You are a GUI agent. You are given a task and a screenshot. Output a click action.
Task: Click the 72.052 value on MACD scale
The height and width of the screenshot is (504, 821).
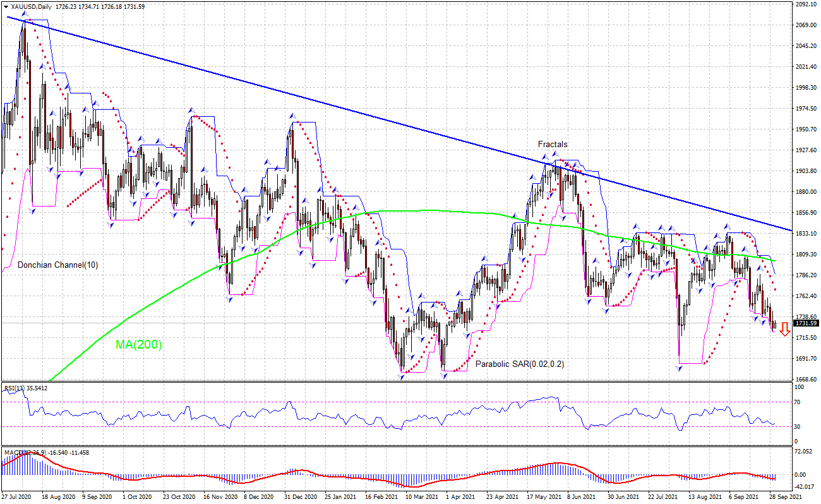click(804, 452)
